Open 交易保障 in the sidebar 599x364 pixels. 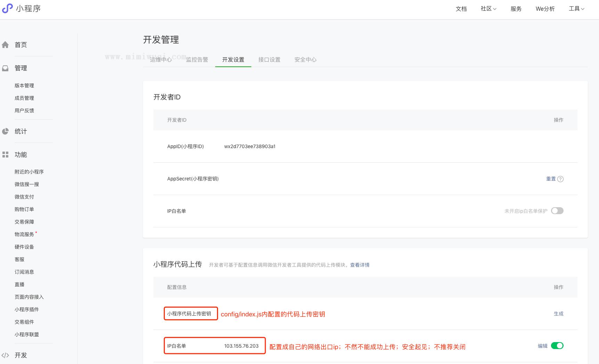[x=24, y=222]
